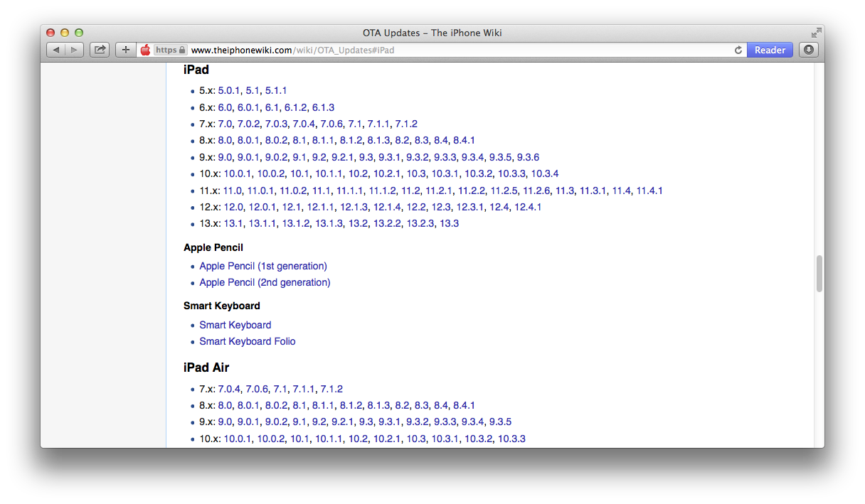The width and height of the screenshot is (865, 504).
Task: Open the Smart Keyboard link in the list
Action: (235, 325)
